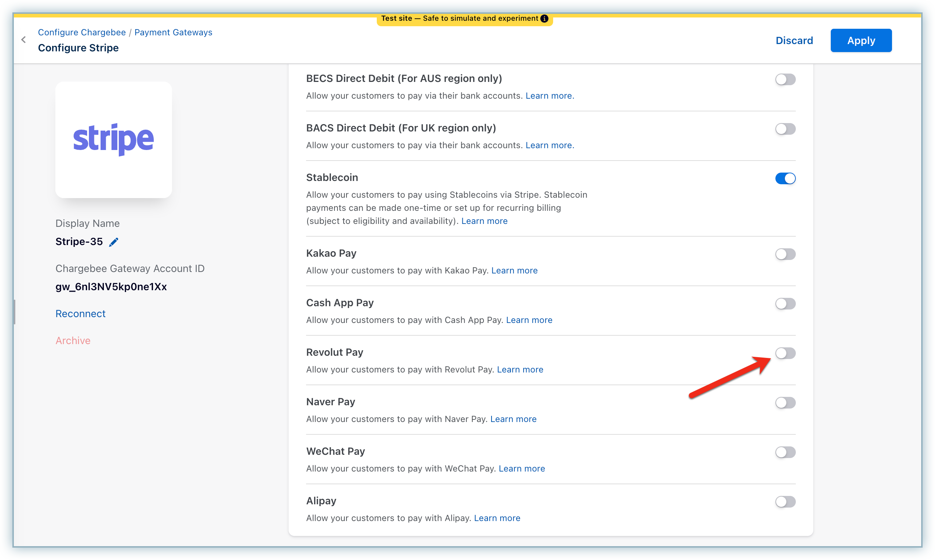Turn on Kakao Pay toggle
Screen dimensions: 935x560
coord(785,254)
